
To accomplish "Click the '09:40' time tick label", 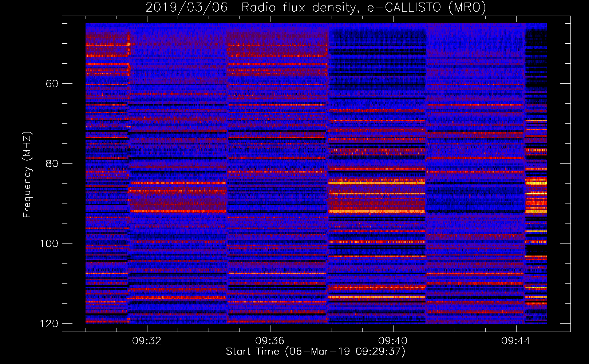I will tap(393, 341).
